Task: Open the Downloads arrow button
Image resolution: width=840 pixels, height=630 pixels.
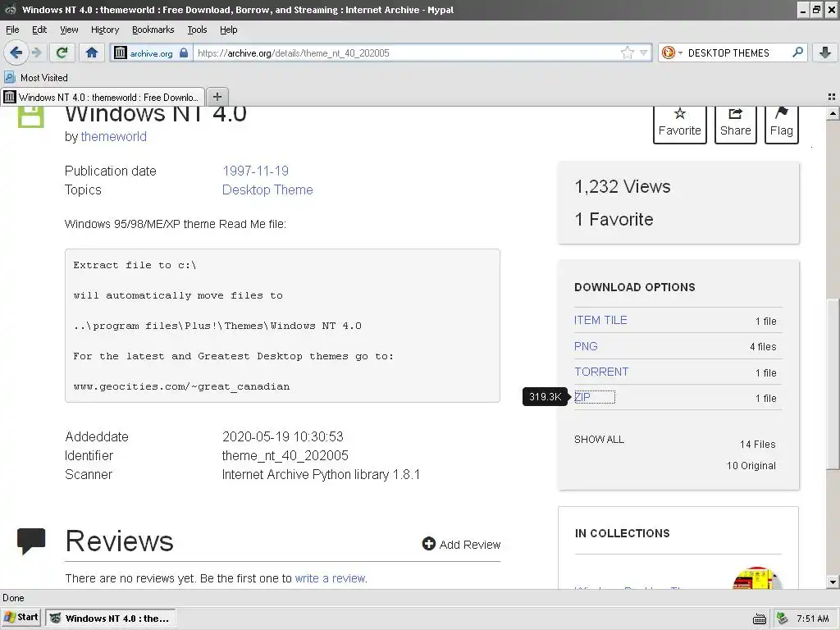Action: [x=825, y=52]
